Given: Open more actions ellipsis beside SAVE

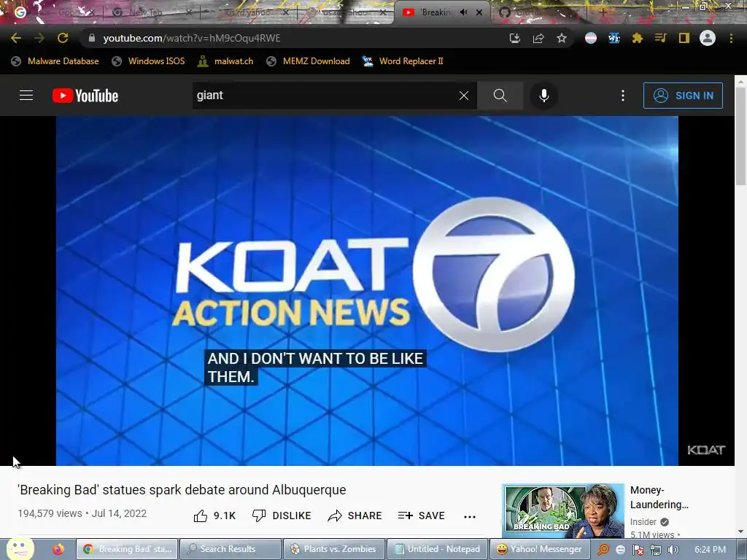Looking at the screenshot, I should coord(470,517).
